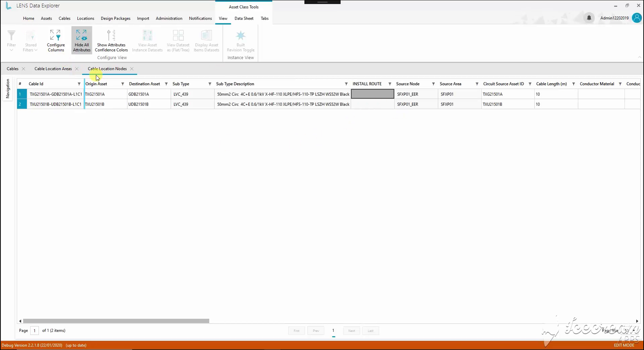
Task: Filter the Circuit Source Asset ID column
Action: coord(530,84)
